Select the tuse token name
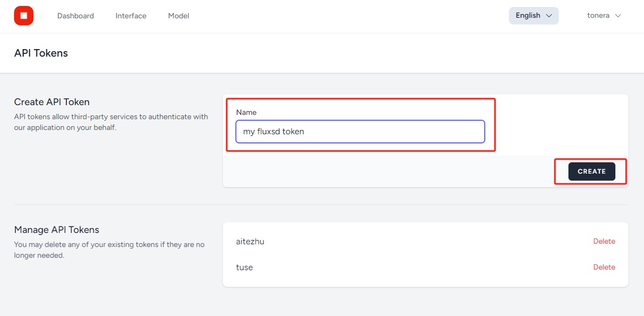Screen dimensions: 644x316 pyautogui.click(x=245, y=267)
